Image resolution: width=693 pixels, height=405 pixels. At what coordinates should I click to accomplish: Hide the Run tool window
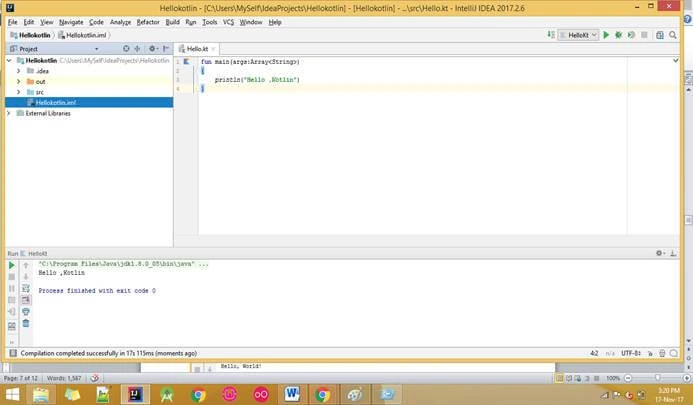click(673, 253)
